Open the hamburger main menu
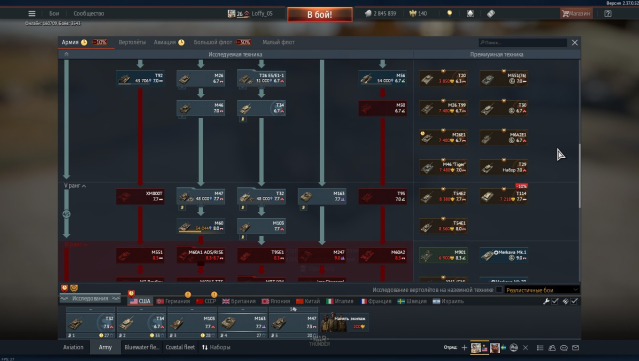The width and height of the screenshot is (639, 361). (32, 13)
